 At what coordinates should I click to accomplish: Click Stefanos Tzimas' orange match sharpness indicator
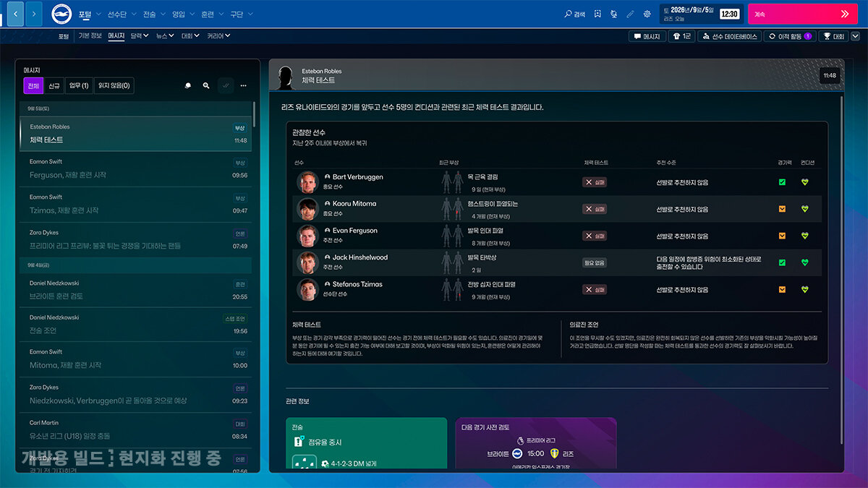coord(782,289)
